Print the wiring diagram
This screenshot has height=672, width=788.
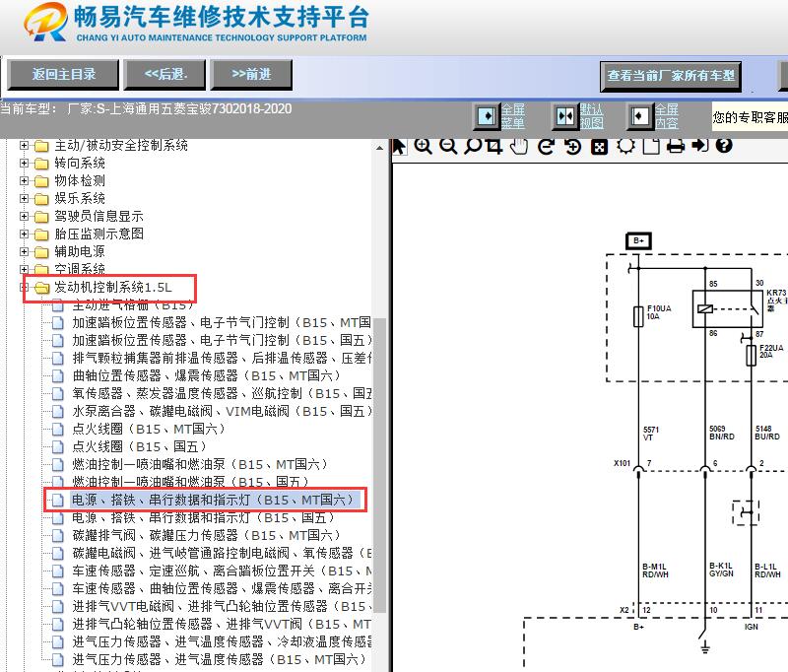[676, 146]
